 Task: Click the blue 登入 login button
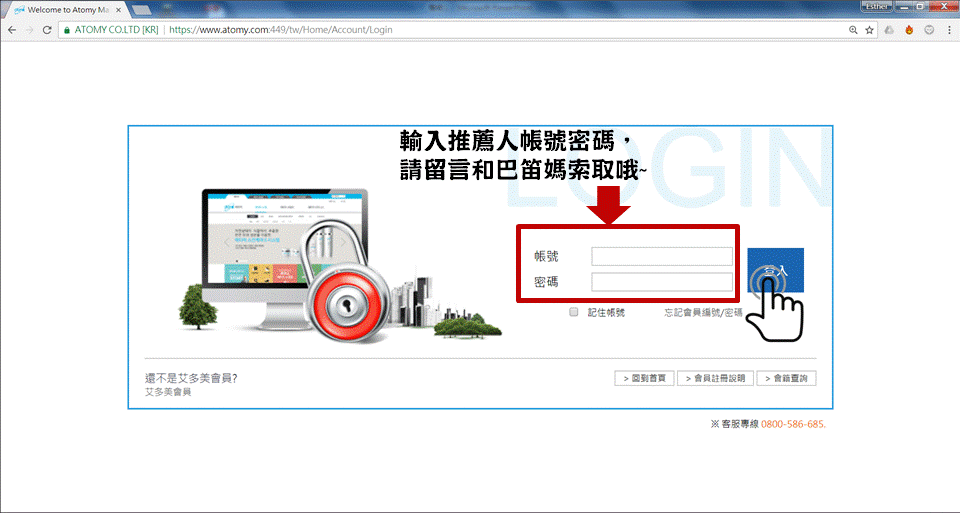coord(775,270)
